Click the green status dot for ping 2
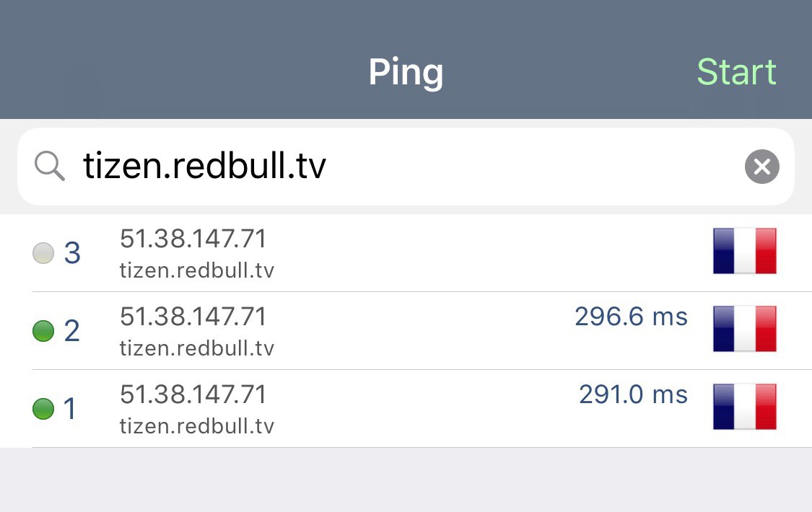 43,331
